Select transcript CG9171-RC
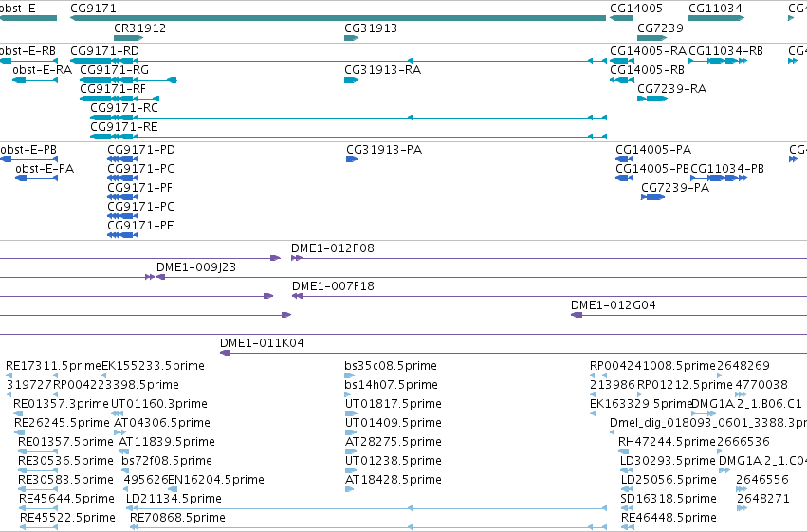 (348, 118)
